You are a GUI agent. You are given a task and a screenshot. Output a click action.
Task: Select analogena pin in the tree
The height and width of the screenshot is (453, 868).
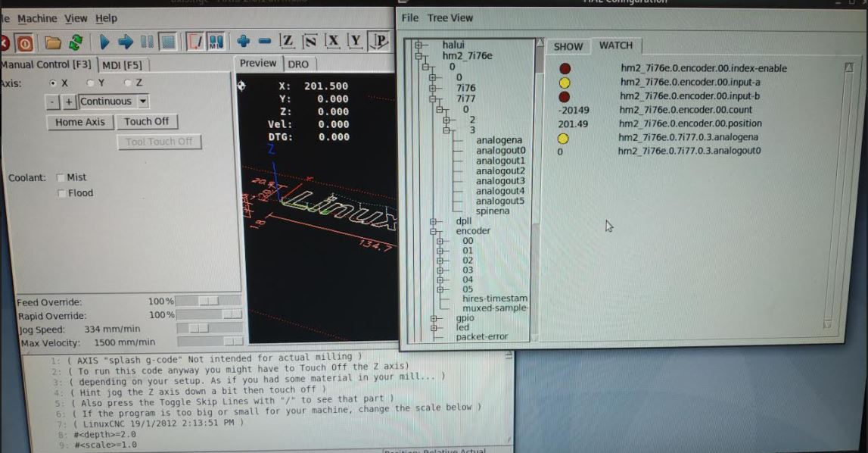click(499, 141)
